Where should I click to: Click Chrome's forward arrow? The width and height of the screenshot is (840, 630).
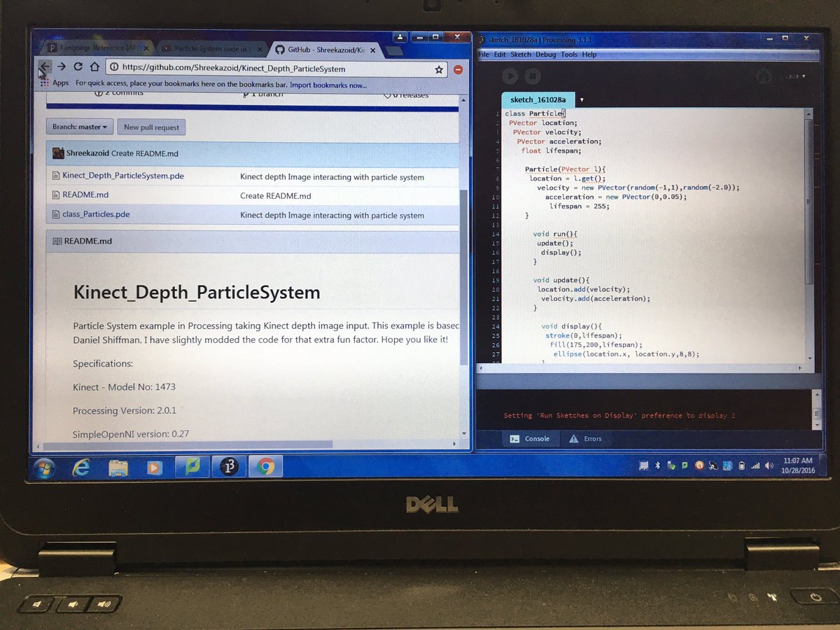[x=62, y=67]
